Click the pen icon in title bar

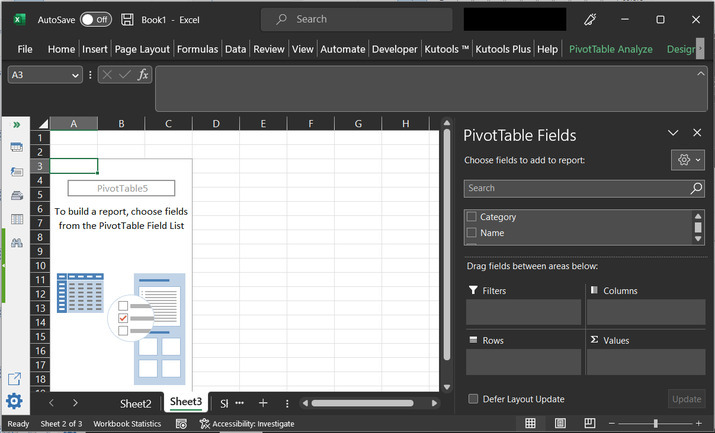(590, 19)
